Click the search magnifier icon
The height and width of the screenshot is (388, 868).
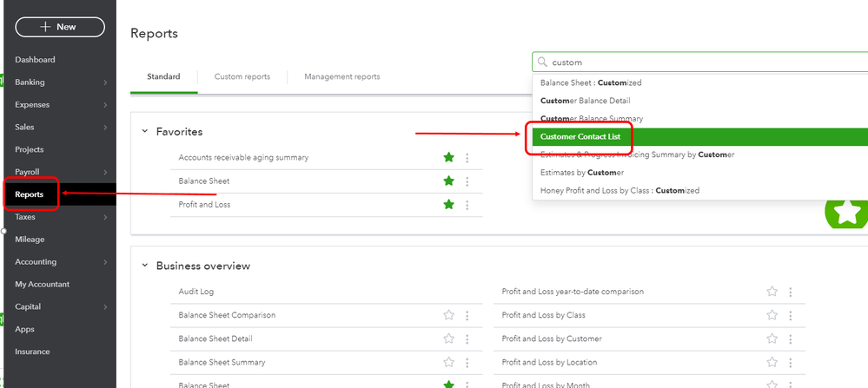[x=543, y=62]
